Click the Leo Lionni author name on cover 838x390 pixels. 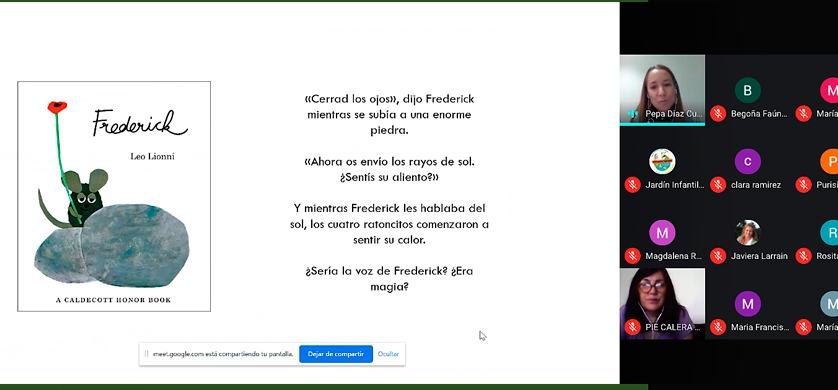click(x=152, y=157)
